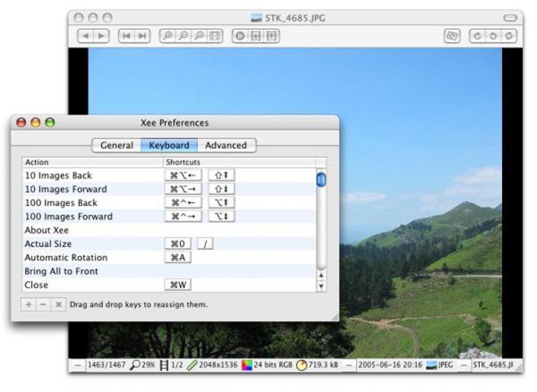The width and height of the screenshot is (537, 392).
Task: Toggle toolbar with pill button in title bar
Action: tap(510, 18)
